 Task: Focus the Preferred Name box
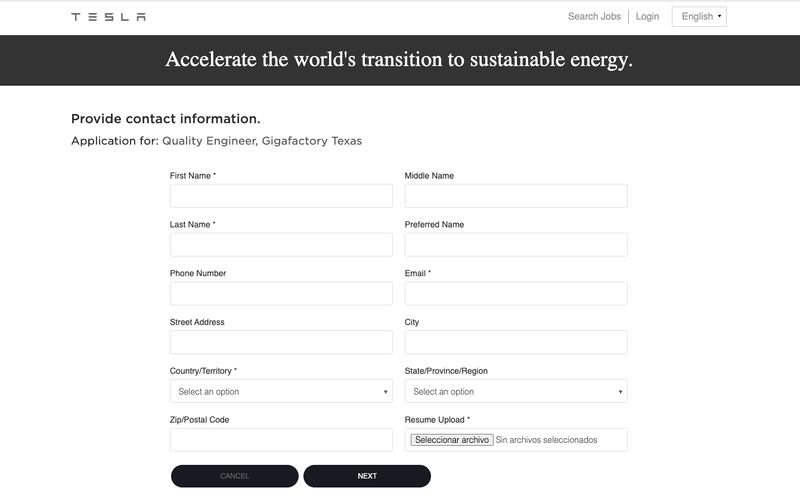[x=516, y=244]
